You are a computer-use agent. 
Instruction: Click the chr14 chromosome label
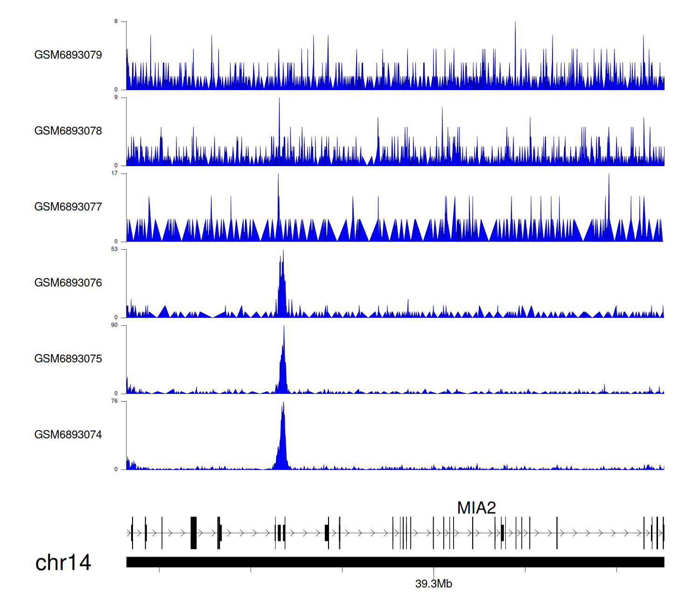[63, 563]
